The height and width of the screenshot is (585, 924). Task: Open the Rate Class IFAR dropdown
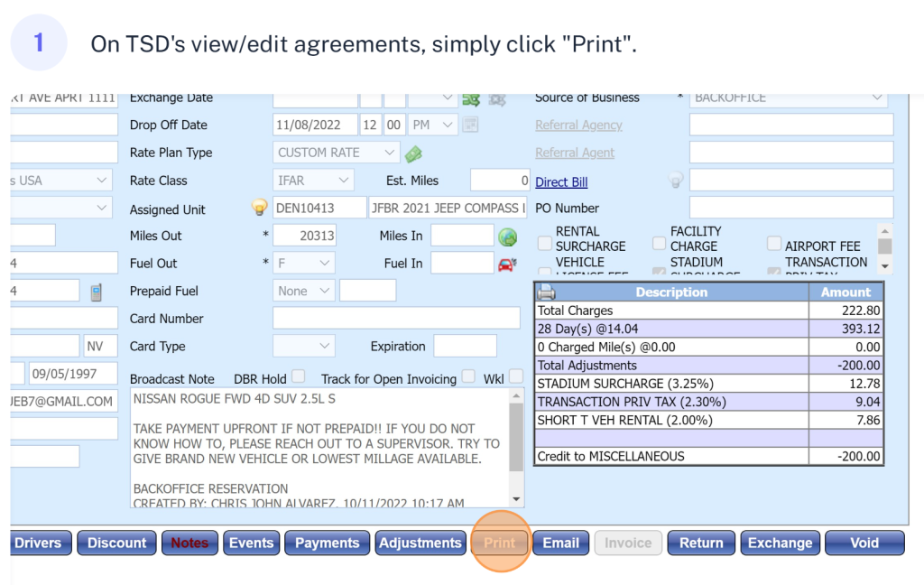(314, 181)
